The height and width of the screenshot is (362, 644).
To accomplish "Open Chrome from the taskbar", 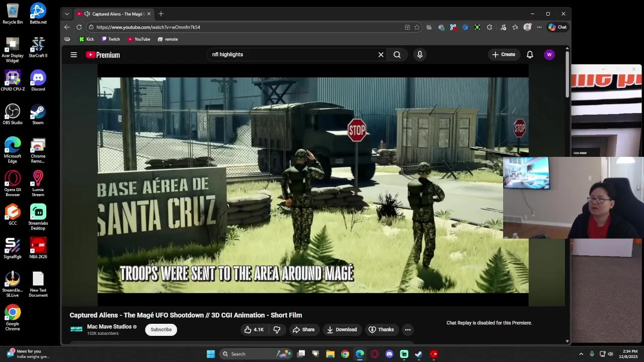I will point(345,354).
